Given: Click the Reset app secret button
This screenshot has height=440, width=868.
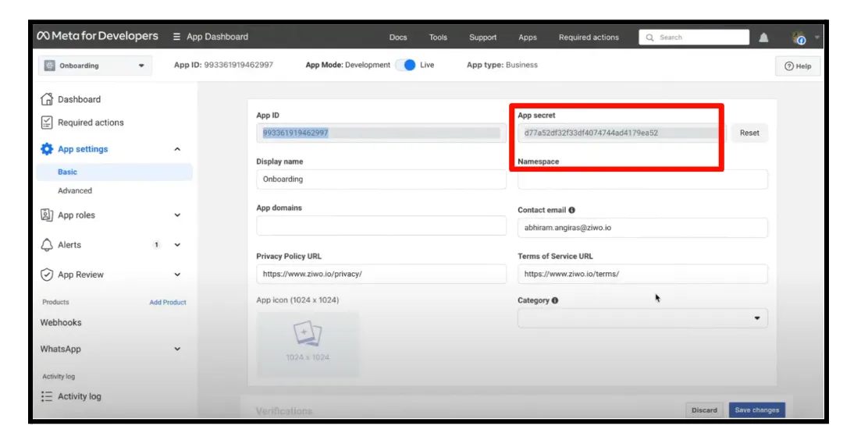Looking at the screenshot, I should [x=749, y=133].
